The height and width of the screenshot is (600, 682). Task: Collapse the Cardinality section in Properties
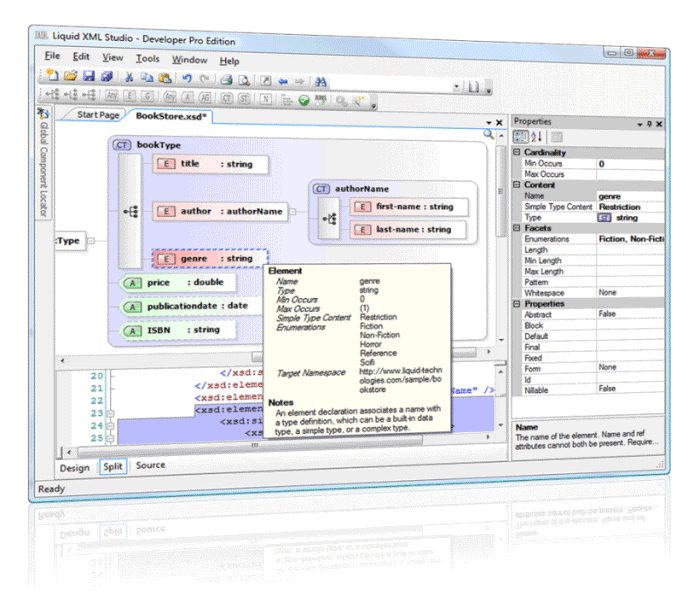(517, 152)
